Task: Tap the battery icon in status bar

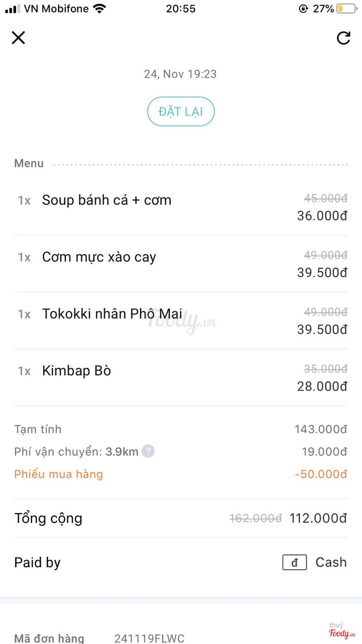Action: click(x=347, y=9)
